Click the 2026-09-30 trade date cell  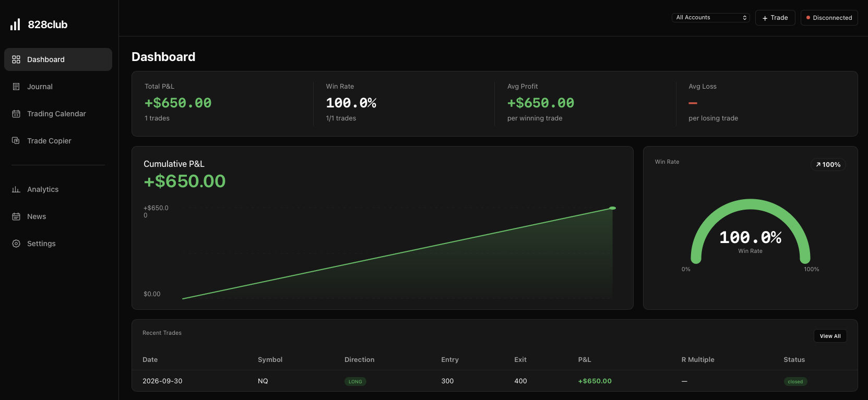click(162, 381)
